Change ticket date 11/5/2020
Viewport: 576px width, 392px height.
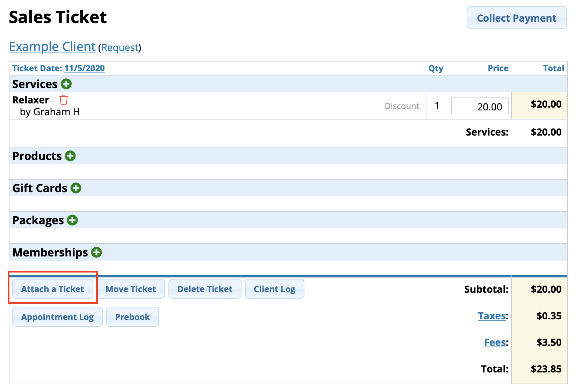pyautogui.click(x=85, y=68)
